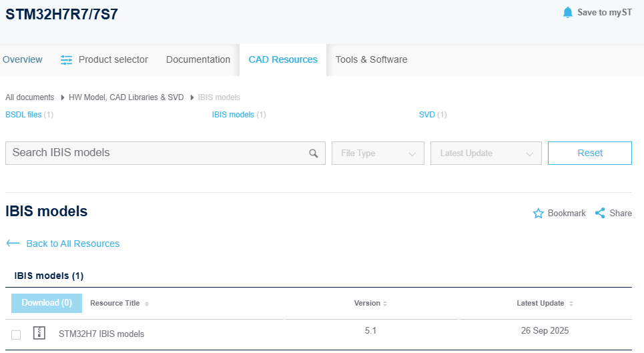
Task: Open the File Type dropdown
Action: point(378,153)
